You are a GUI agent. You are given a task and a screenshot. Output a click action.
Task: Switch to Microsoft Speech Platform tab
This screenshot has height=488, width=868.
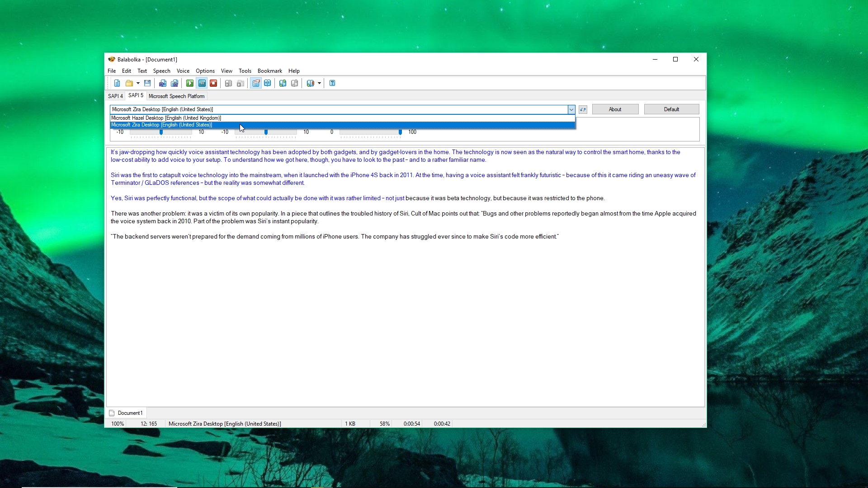[x=176, y=96]
